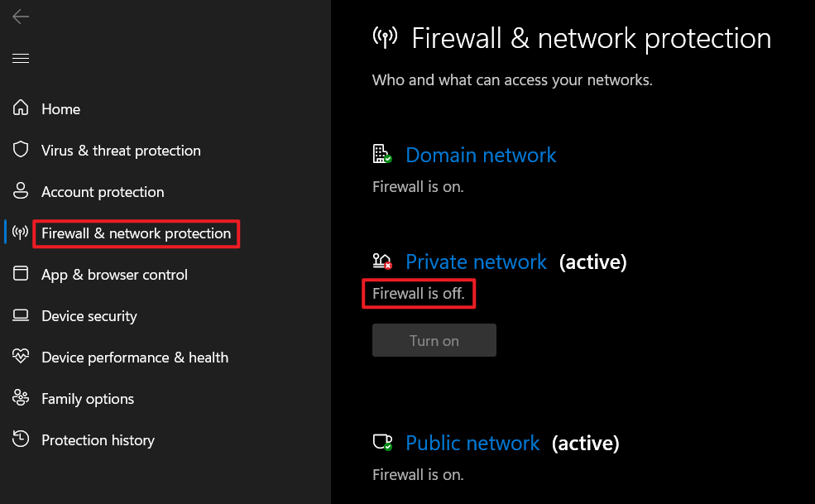The width and height of the screenshot is (815, 504).
Task: Click the Account protection person icon
Action: pyautogui.click(x=22, y=191)
